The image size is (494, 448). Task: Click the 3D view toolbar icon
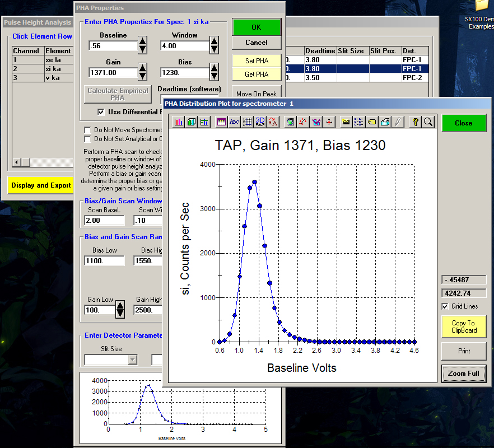pos(260,122)
